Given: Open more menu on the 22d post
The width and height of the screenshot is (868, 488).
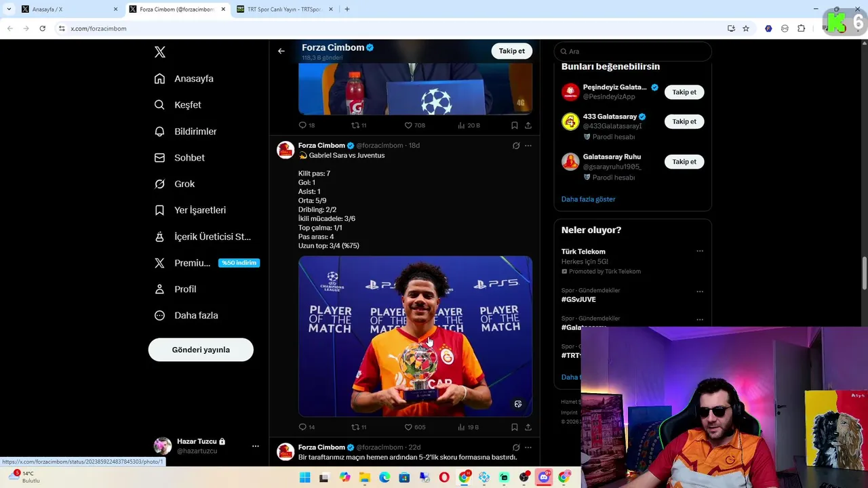Looking at the screenshot, I should tap(528, 447).
